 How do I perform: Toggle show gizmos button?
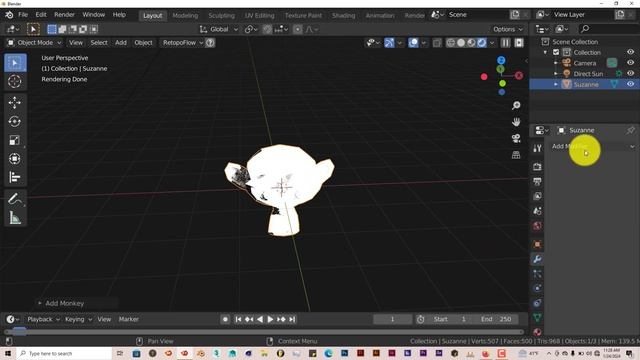coord(389,42)
